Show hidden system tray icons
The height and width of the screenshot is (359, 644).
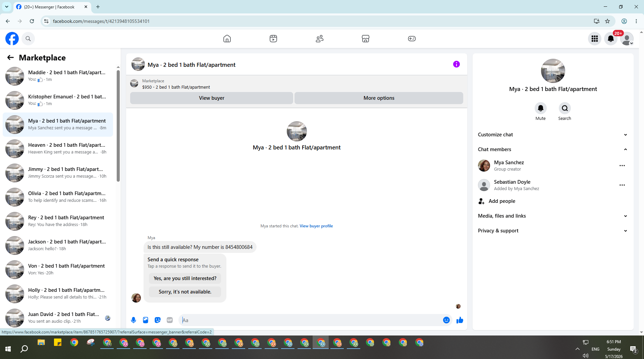pos(578,349)
